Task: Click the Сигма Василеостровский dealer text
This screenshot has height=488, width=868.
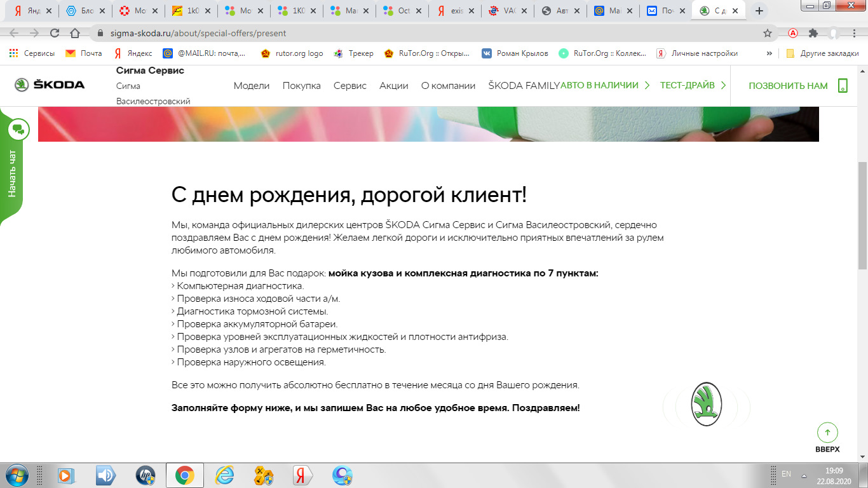Action: pos(153,93)
